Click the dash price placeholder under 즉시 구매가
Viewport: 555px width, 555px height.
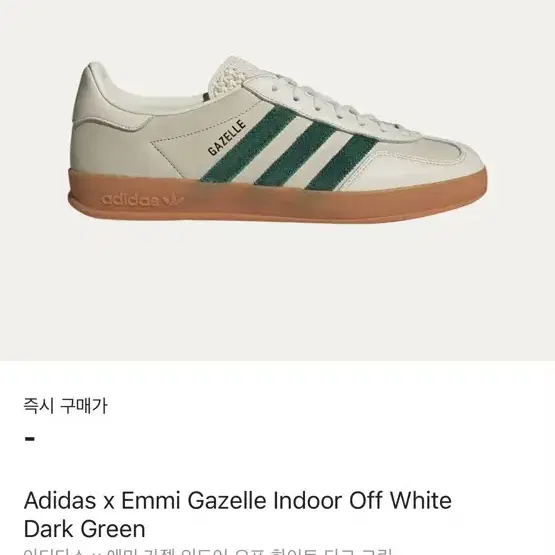click(30, 439)
